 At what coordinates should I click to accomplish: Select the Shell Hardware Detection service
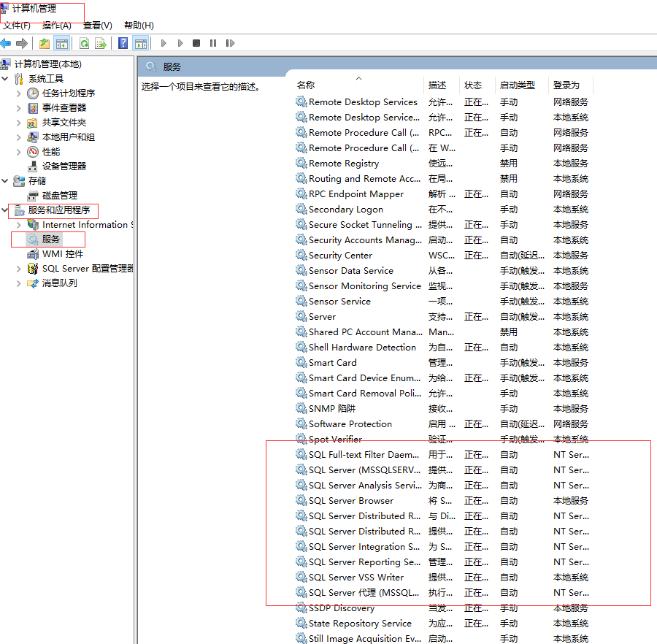[x=442, y=348]
